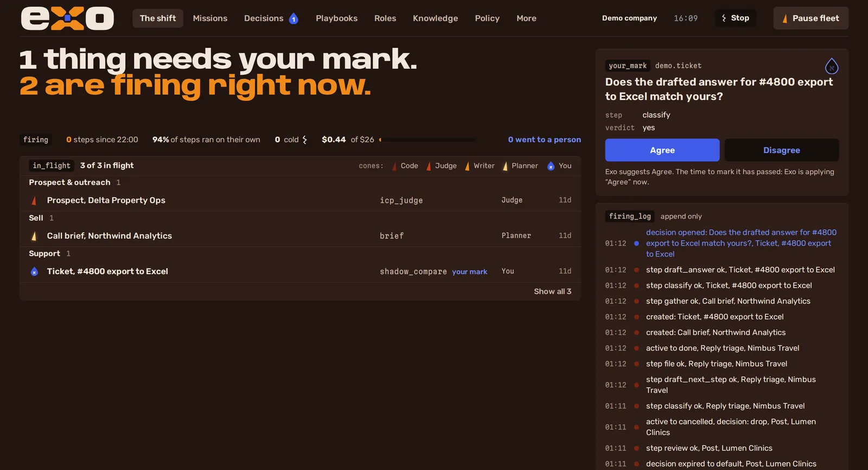
Task: Click the 0 went to a person link
Action: [x=545, y=140]
